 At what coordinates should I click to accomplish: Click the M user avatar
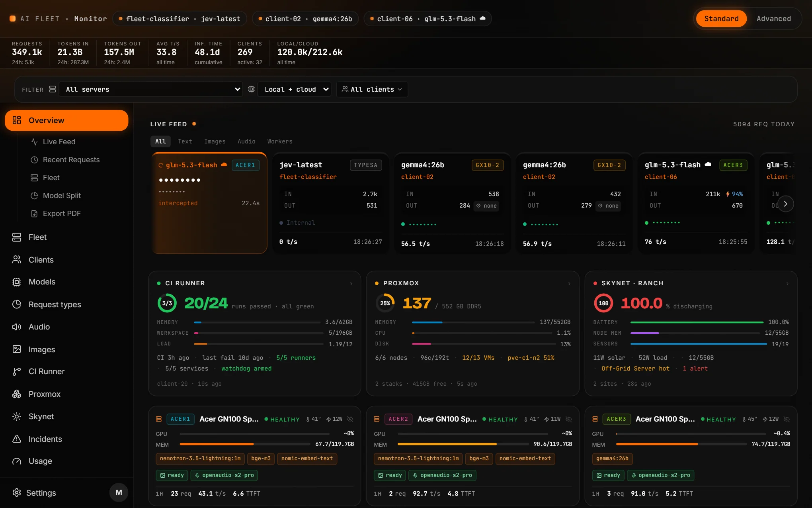(x=119, y=492)
